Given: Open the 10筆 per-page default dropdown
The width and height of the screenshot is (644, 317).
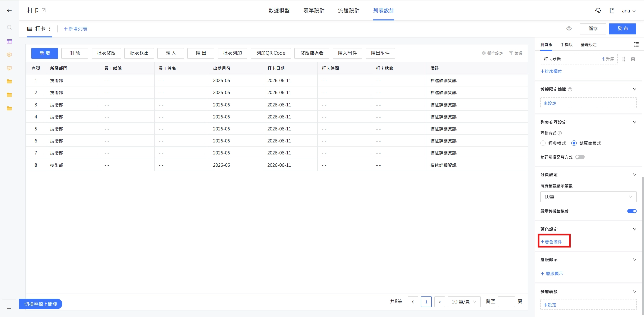Looking at the screenshot, I should (588, 197).
